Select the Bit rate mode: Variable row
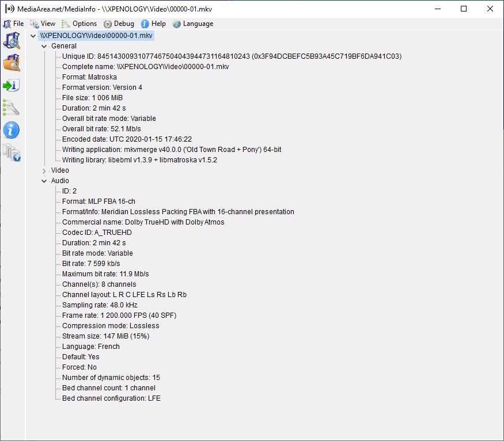Image resolution: width=504 pixels, height=441 pixels. tap(97, 253)
